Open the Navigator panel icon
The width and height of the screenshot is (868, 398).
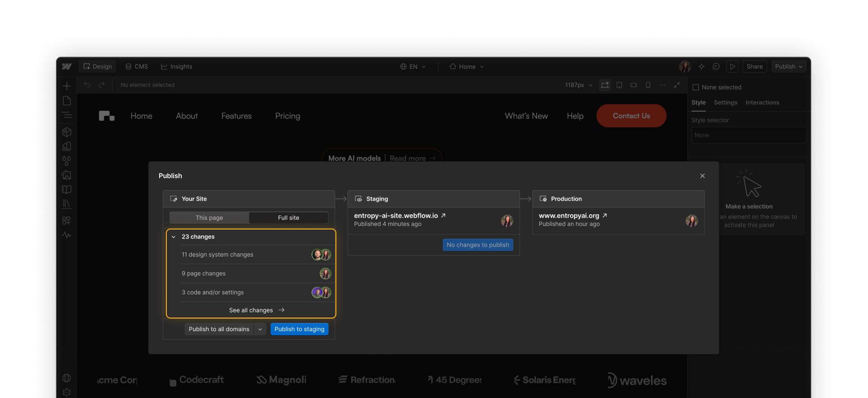tap(67, 115)
